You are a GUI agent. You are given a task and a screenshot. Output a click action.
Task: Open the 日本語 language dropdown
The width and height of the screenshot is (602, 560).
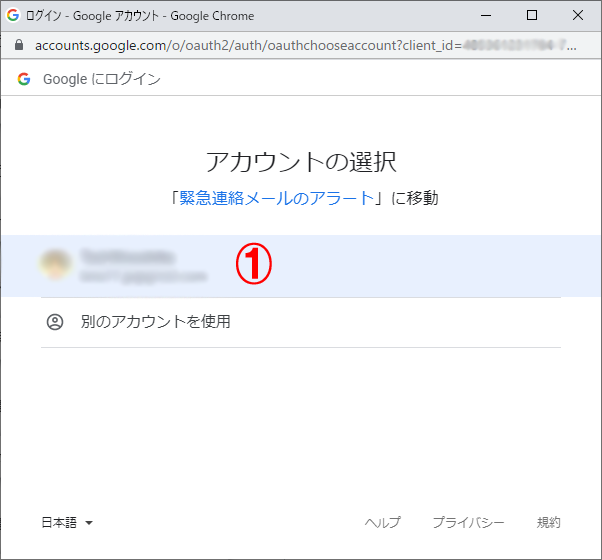[67, 522]
